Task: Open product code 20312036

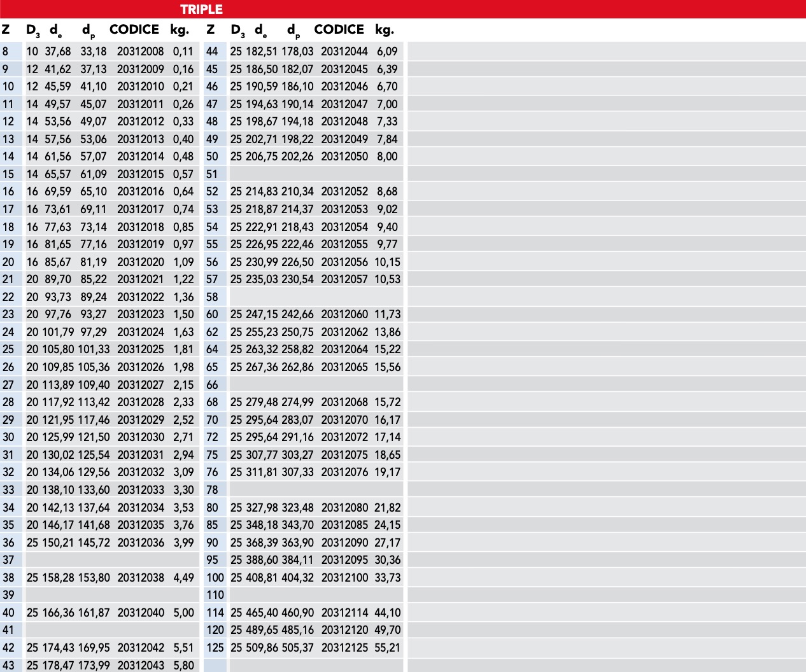Action: click(140, 543)
